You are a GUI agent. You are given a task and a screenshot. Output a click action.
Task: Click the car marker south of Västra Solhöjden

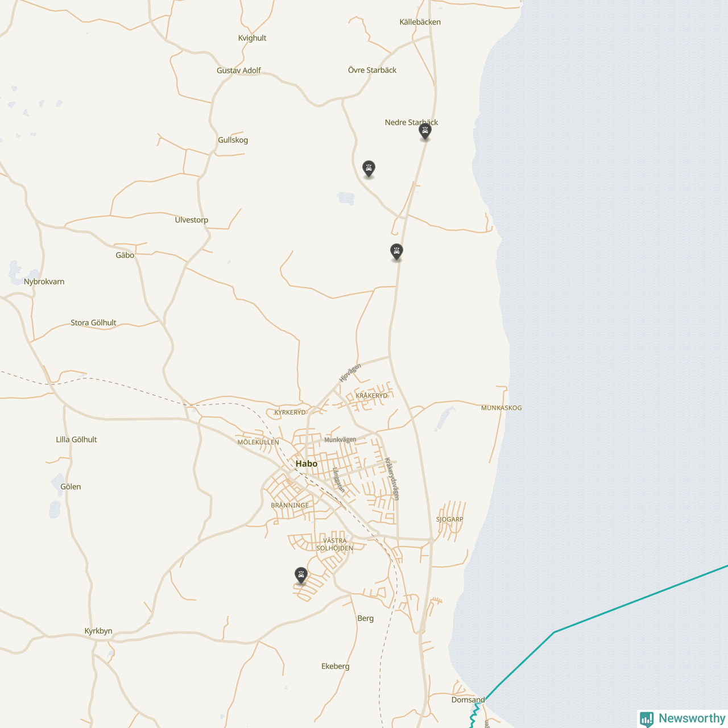coord(301,575)
